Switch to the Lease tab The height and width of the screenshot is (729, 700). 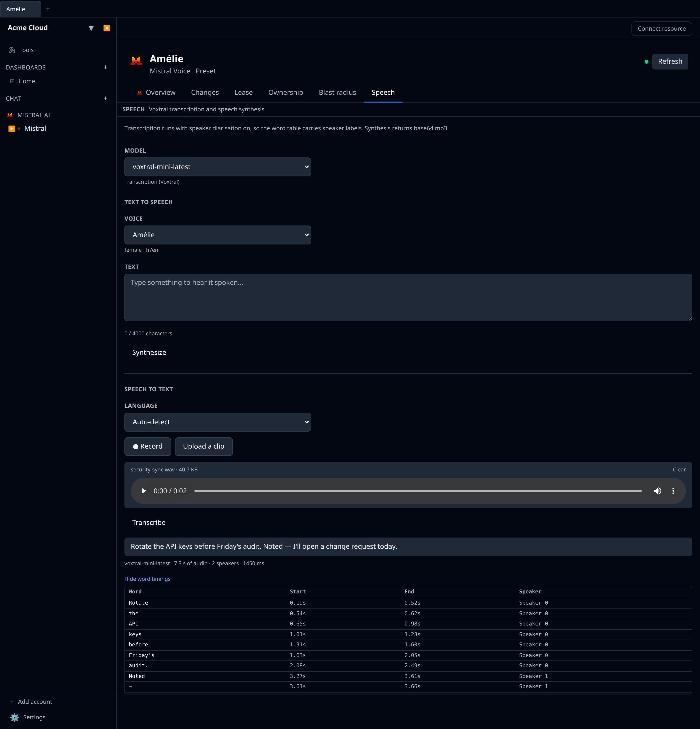pos(243,92)
